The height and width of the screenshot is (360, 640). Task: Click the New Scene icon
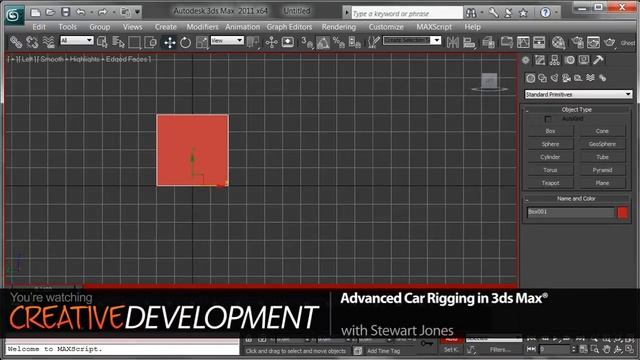pos(36,13)
